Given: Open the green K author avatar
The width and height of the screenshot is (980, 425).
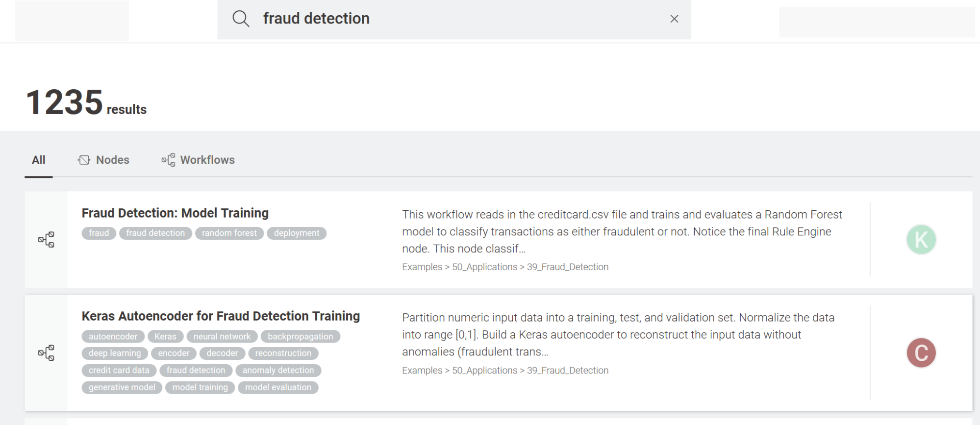Looking at the screenshot, I should pos(921,240).
